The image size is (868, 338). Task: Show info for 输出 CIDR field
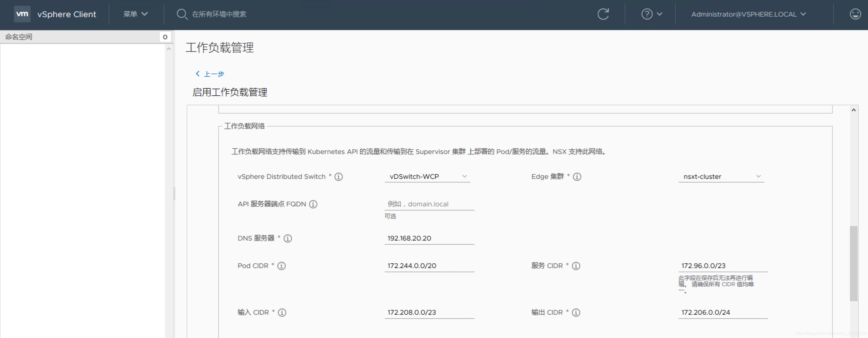(576, 313)
